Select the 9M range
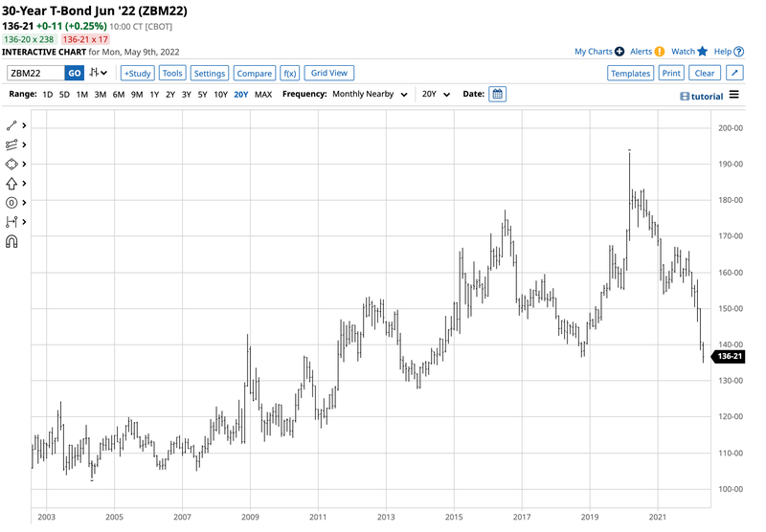 point(137,94)
